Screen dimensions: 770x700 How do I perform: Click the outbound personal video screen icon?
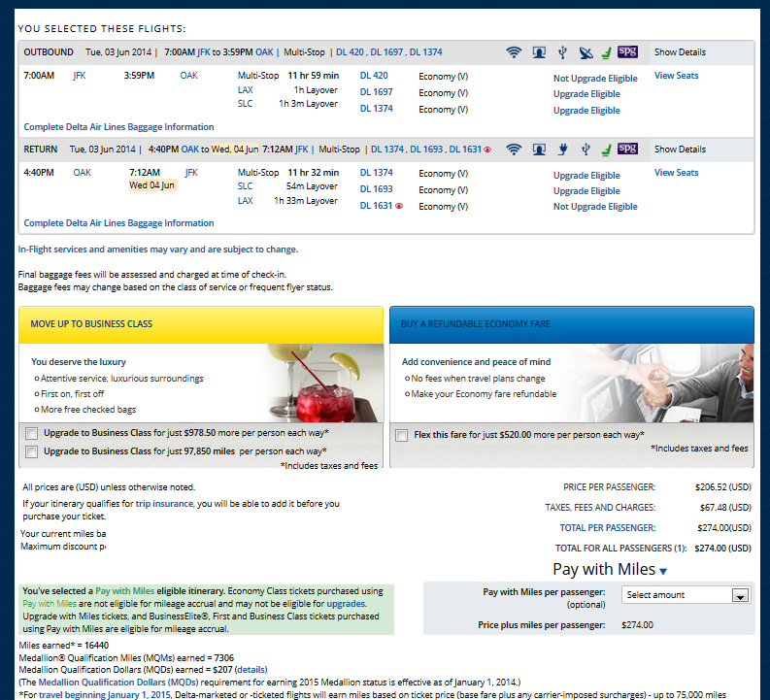click(538, 52)
